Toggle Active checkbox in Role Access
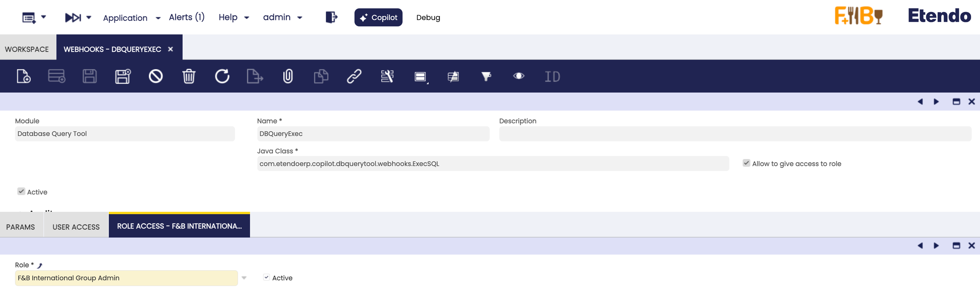 coord(266,277)
